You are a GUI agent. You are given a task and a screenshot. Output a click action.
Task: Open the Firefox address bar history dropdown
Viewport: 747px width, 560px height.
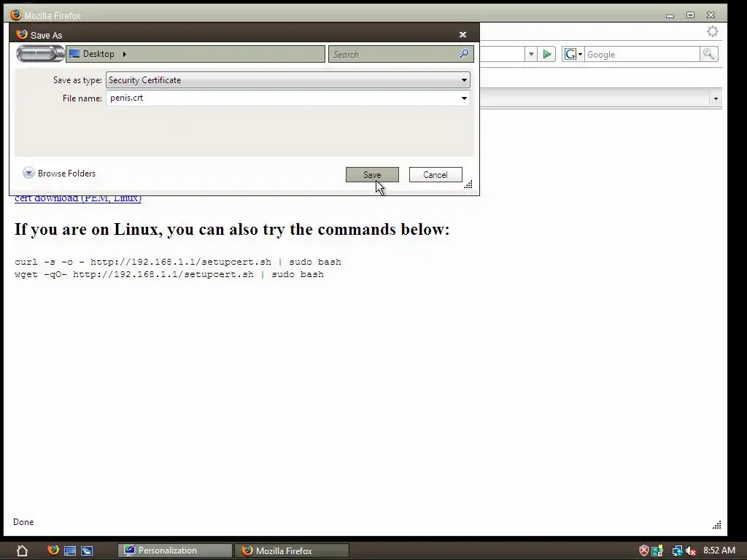pyautogui.click(x=531, y=54)
